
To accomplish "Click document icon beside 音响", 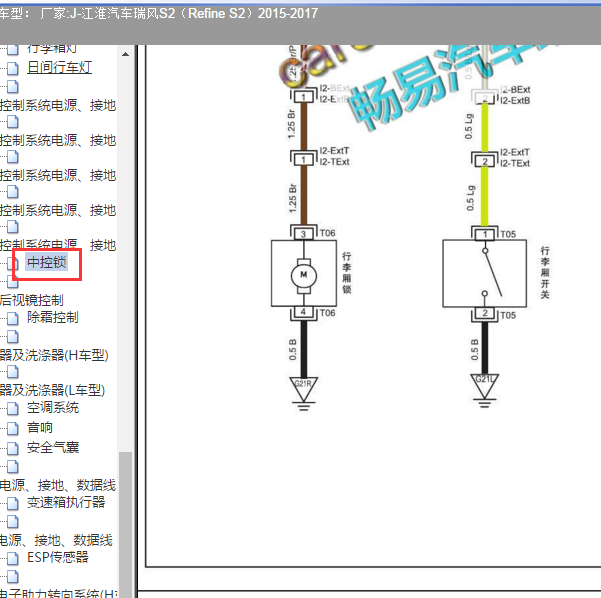I will pyautogui.click(x=13, y=428).
